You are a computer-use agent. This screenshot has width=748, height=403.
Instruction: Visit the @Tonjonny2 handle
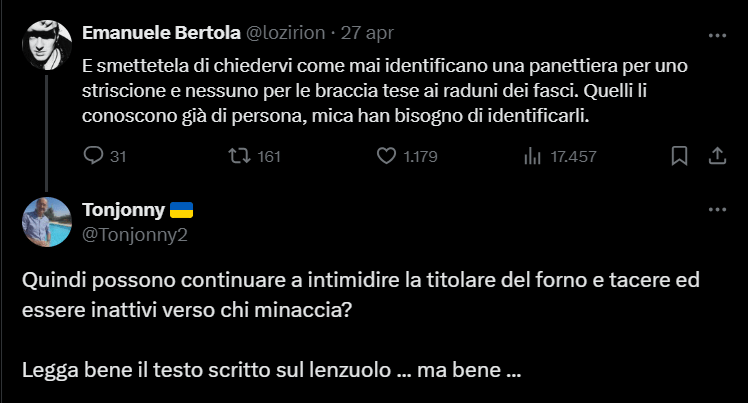[135, 235]
